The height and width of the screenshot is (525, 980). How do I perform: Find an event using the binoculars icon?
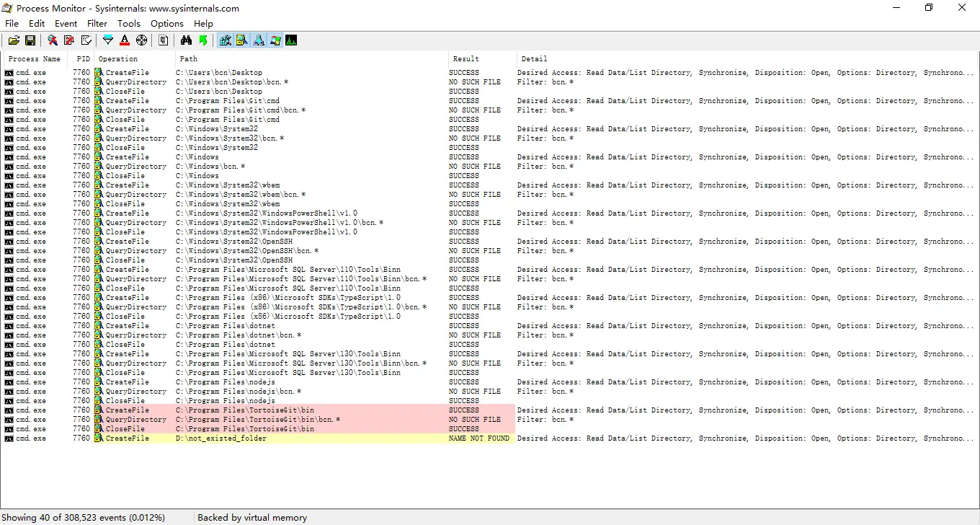(x=186, y=40)
